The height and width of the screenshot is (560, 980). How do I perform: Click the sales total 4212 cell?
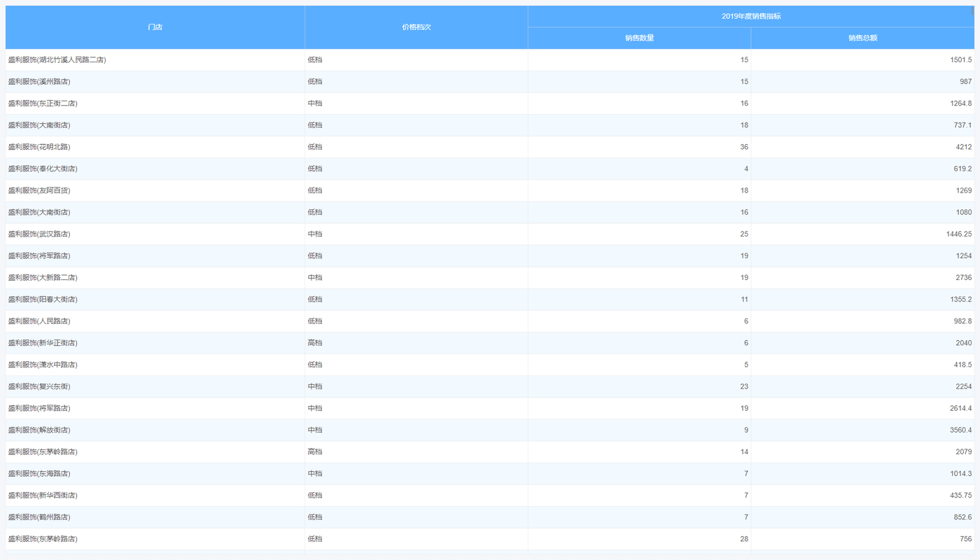pyautogui.click(x=964, y=147)
